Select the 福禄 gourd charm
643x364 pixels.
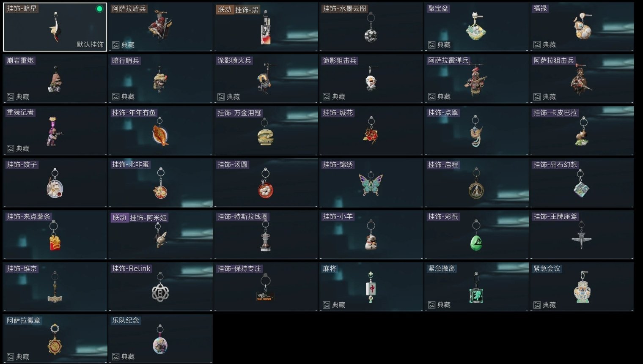coord(582,27)
